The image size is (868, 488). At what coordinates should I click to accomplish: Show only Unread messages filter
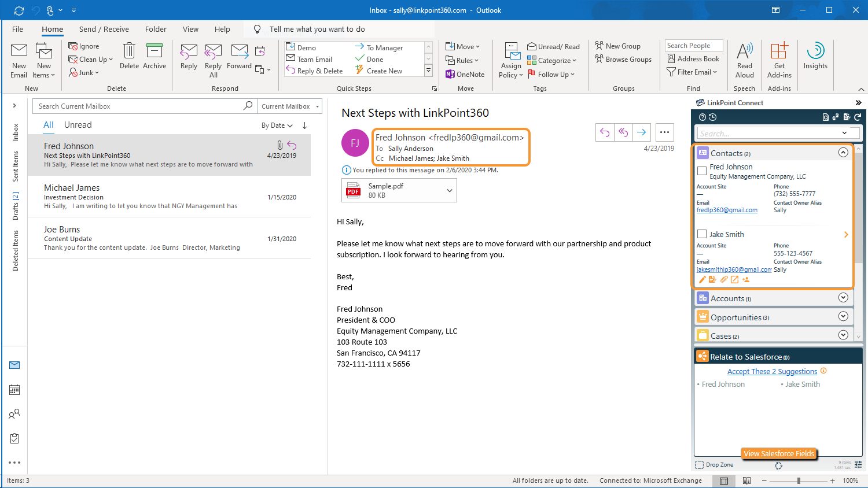tap(78, 125)
